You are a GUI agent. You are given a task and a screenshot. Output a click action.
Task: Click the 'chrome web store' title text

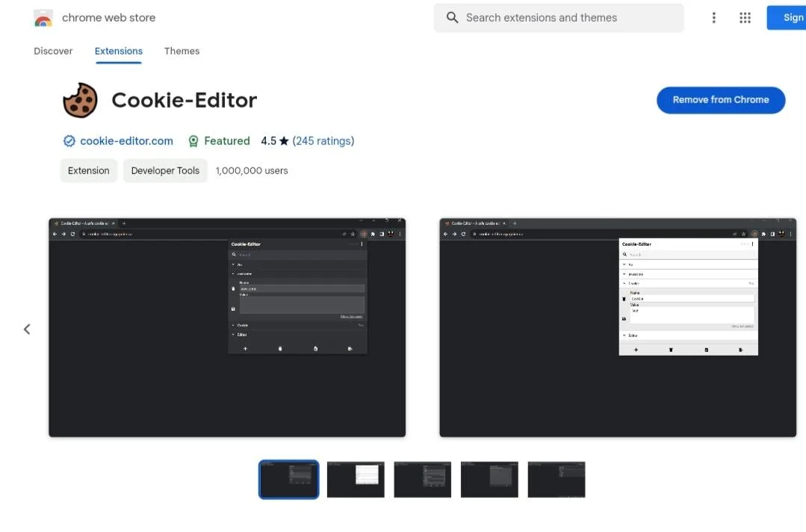(x=108, y=18)
